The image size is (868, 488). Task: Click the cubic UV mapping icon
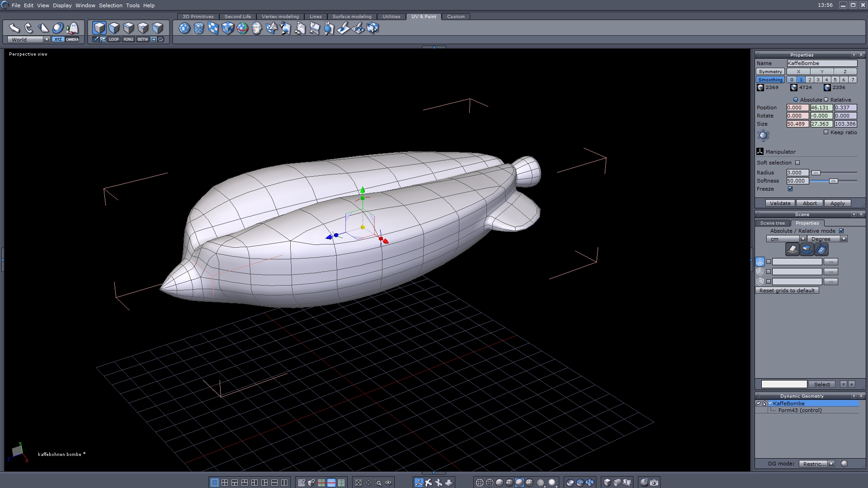[x=228, y=28]
